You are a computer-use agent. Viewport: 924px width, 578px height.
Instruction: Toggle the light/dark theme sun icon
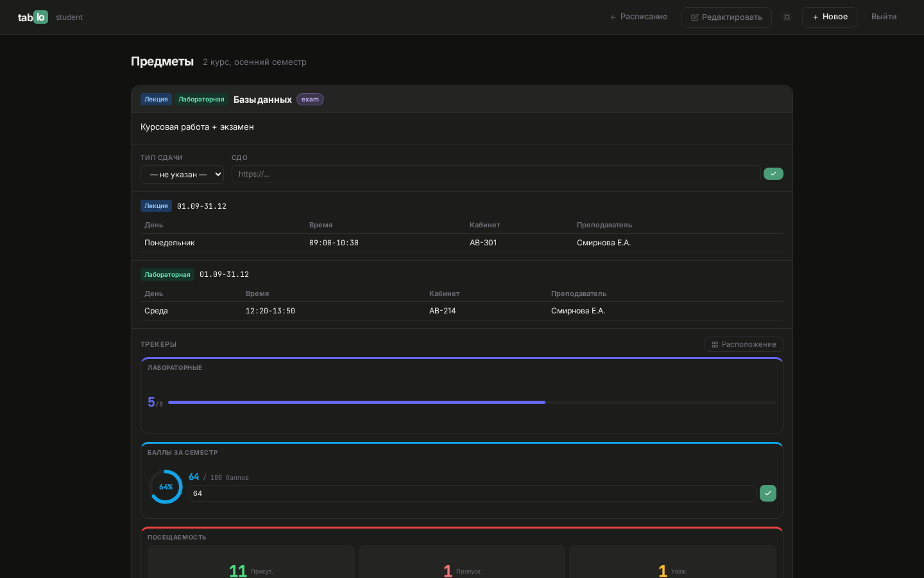(x=787, y=17)
